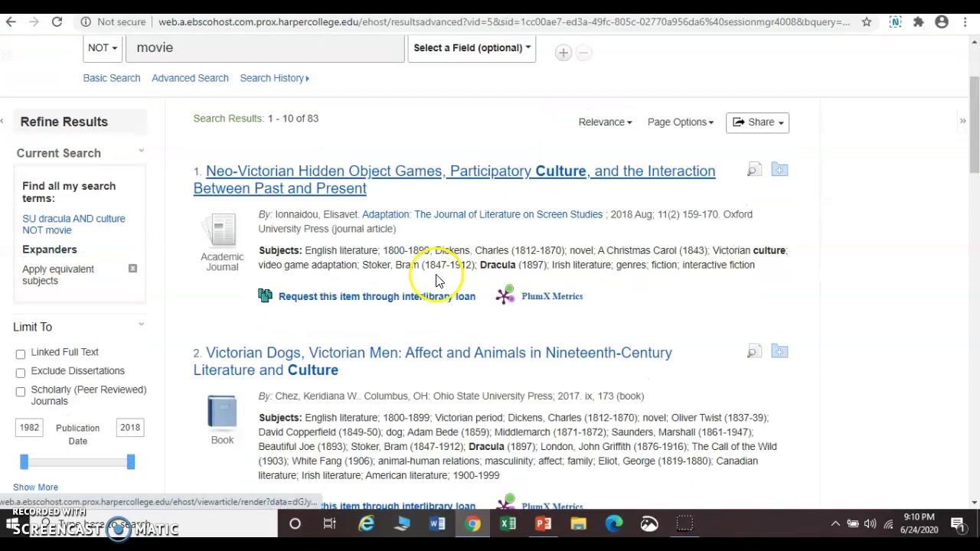The width and height of the screenshot is (980, 551).
Task: Click the interlibrary loan icon for result 1
Action: tap(265, 295)
